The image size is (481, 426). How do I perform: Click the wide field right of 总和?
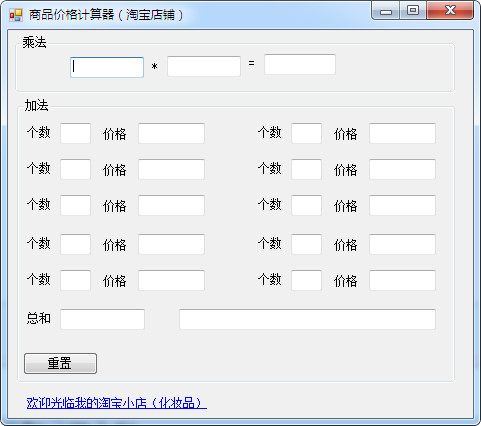click(307, 319)
